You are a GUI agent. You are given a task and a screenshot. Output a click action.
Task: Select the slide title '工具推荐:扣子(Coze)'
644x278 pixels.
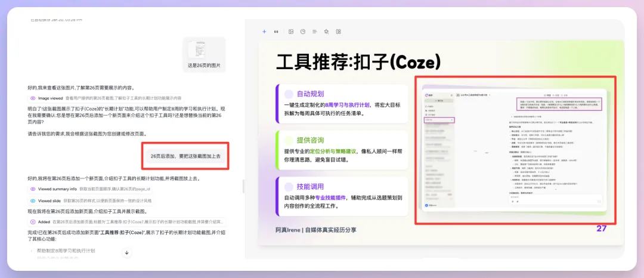coord(358,62)
